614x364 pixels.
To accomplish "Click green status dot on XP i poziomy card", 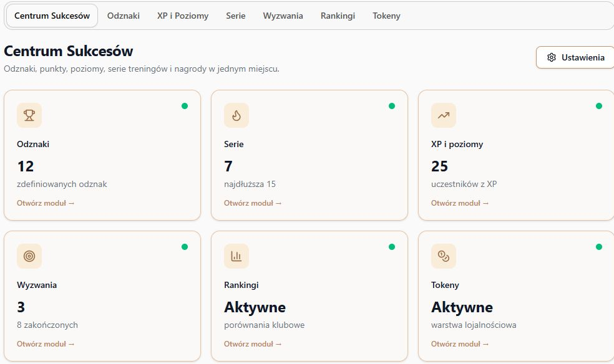I will [x=599, y=106].
